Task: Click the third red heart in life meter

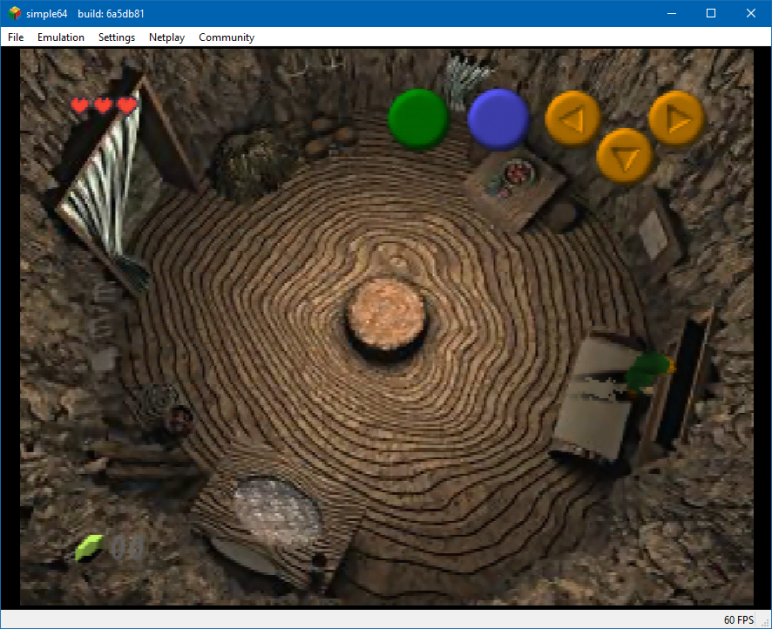Action: pos(127,105)
